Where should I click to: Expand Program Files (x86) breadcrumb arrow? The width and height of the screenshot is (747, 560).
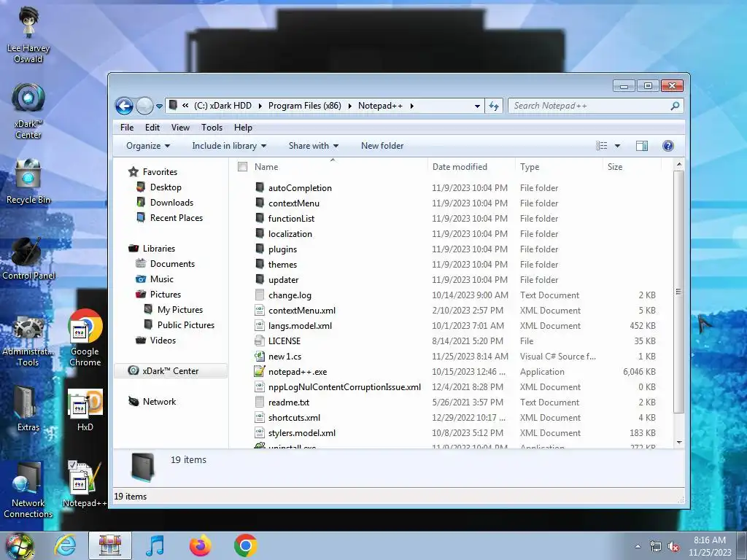click(349, 106)
